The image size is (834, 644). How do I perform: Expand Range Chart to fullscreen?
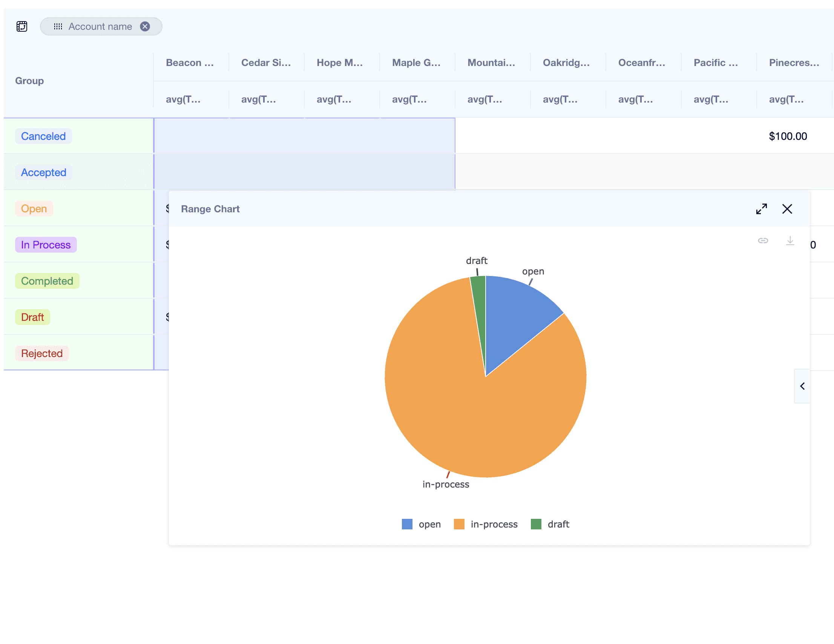pos(761,209)
